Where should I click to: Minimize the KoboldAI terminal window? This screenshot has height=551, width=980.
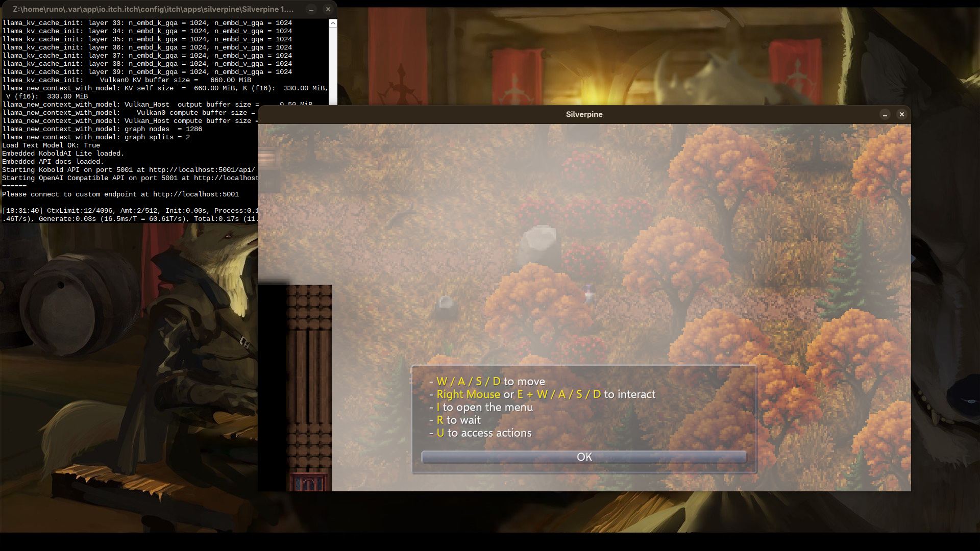coord(311,9)
